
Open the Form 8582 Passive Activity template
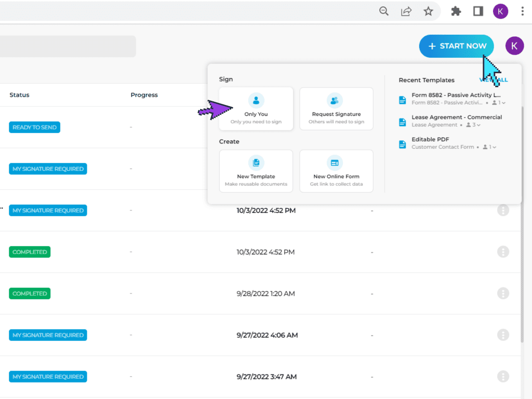tap(456, 95)
